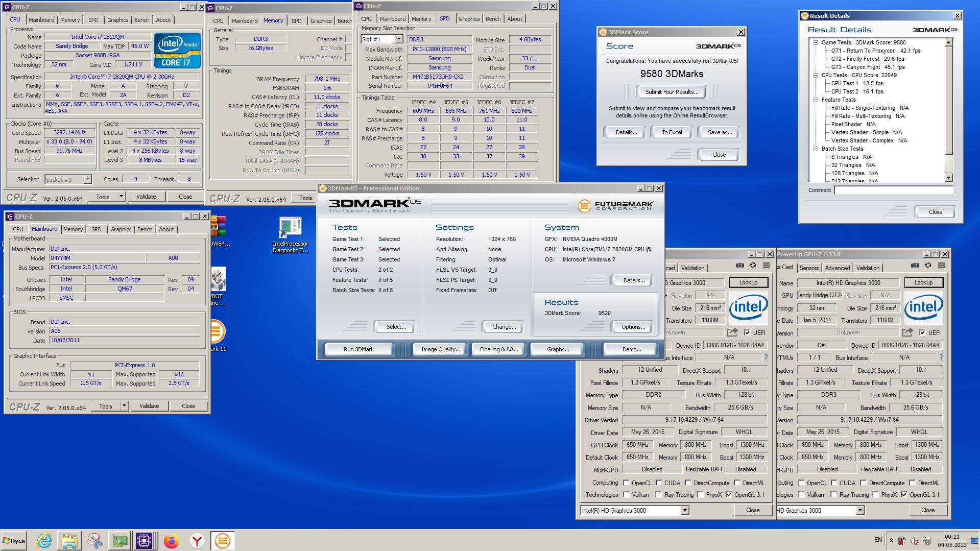980x551 pixels.
Task: Click the camera icon in the partly covered GPU-Z window
Action: [x=740, y=266]
